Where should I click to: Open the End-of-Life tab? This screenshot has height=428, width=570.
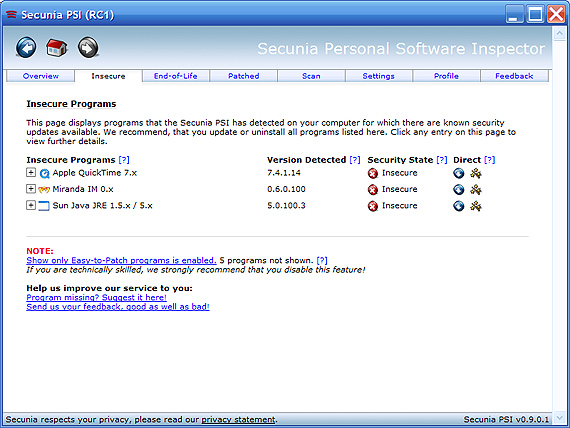click(x=176, y=76)
